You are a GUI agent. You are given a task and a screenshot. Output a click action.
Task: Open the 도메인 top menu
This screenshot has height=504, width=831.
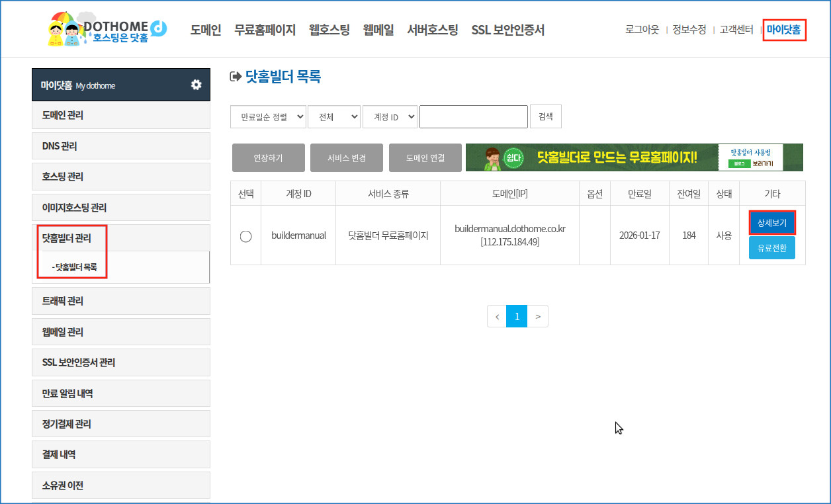(206, 30)
